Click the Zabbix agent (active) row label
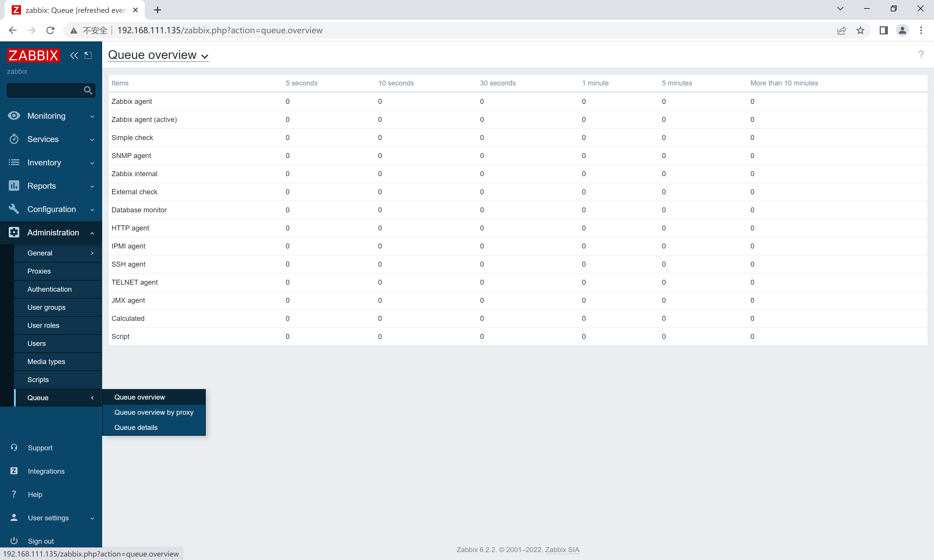The image size is (934, 560). [144, 120]
